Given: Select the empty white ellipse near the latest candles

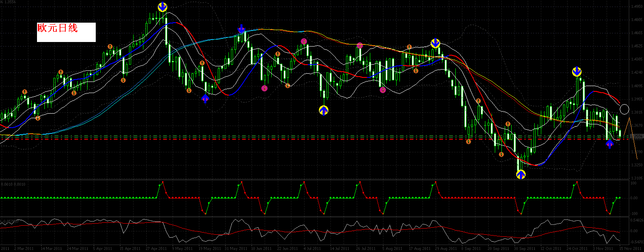Looking at the screenshot, I should click(624, 110).
